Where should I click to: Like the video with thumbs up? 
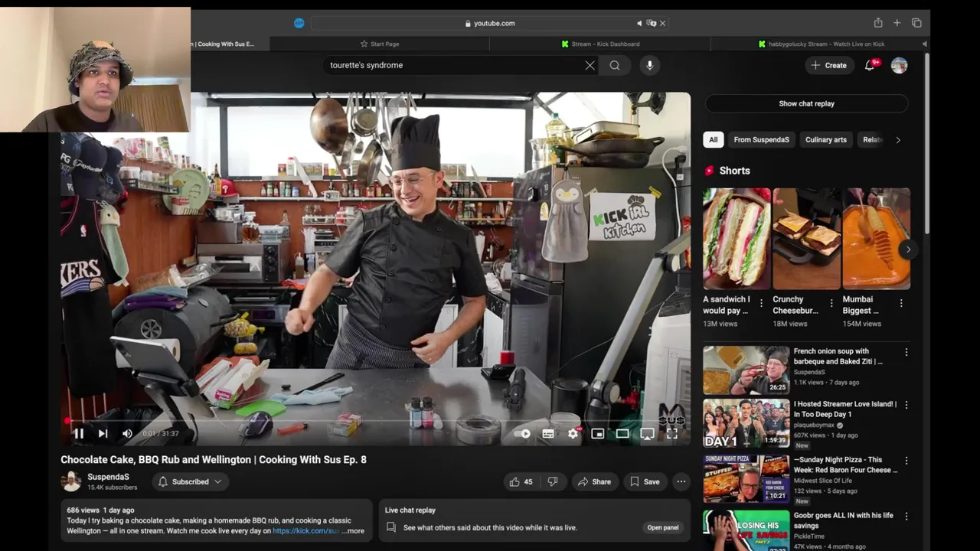pyautogui.click(x=522, y=481)
